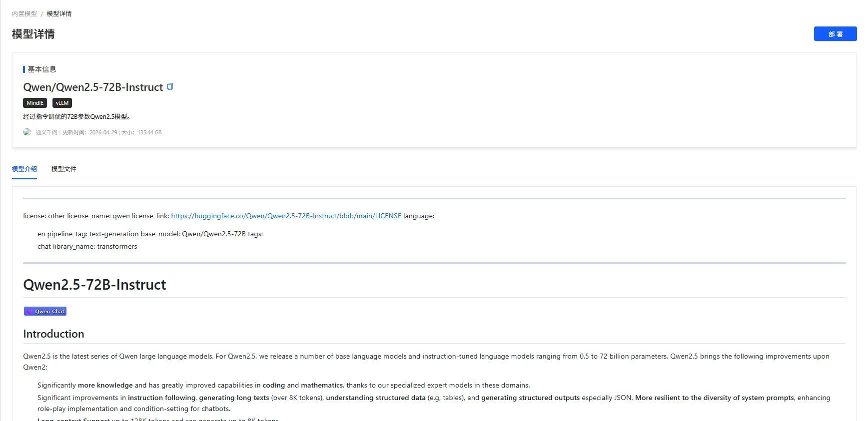The image size is (868, 421).
Task: Copy the Qwen/Qwen2.5-72B-Instruct model name
Action: click(x=170, y=87)
